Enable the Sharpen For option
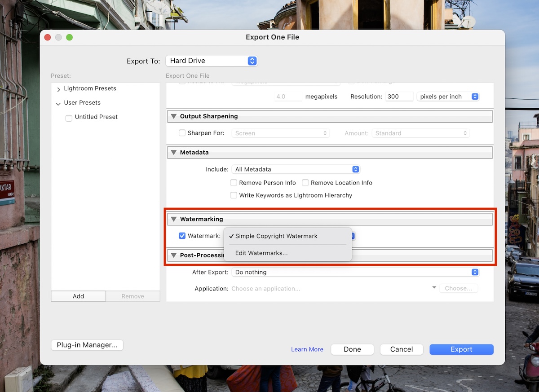 point(182,133)
